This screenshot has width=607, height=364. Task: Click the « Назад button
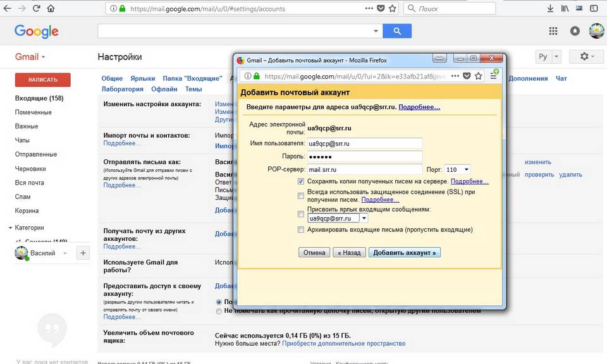[x=349, y=253]
